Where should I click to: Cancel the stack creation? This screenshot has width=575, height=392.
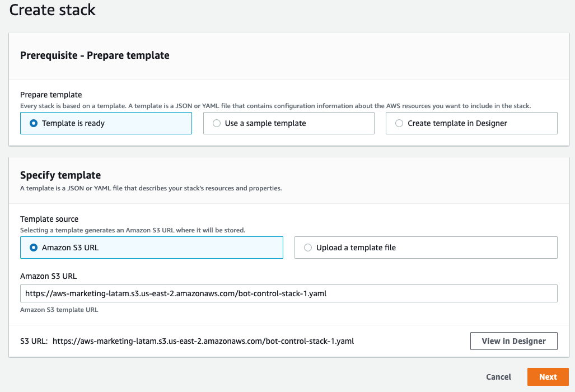(x=498, y=377)
